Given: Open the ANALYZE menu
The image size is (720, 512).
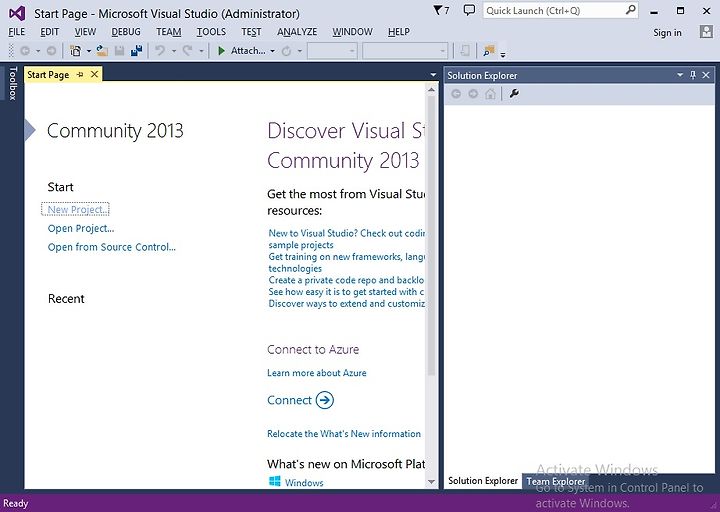Looking at the screenshot, I should [x=297, y=32].
